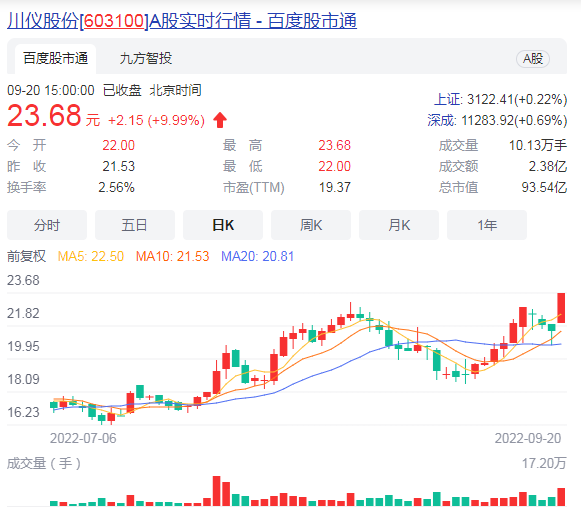Image resolution: width=581 pixels, height=517 pixels.
Task: Click the MA5 legend value
Action: pyautogui.click(x=91, y=256)
